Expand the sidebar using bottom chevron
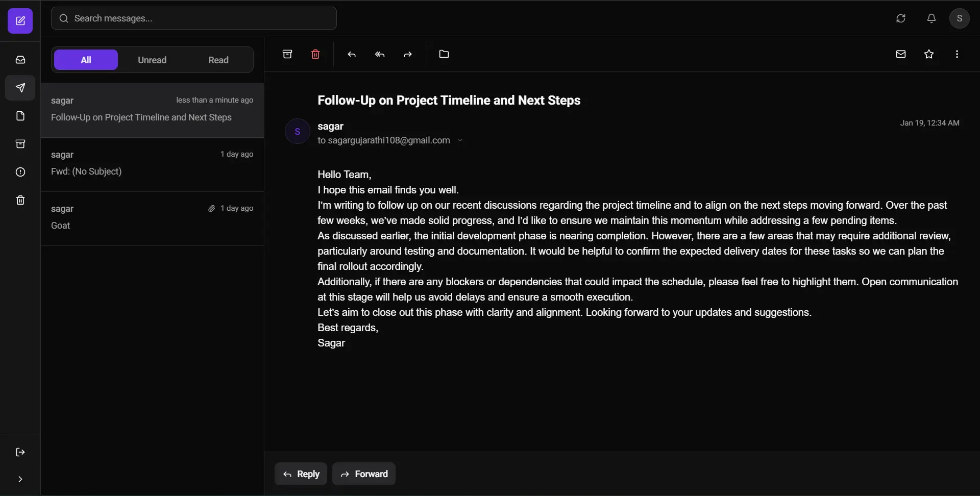Screen dimensions: 980x496 [20, 479]
